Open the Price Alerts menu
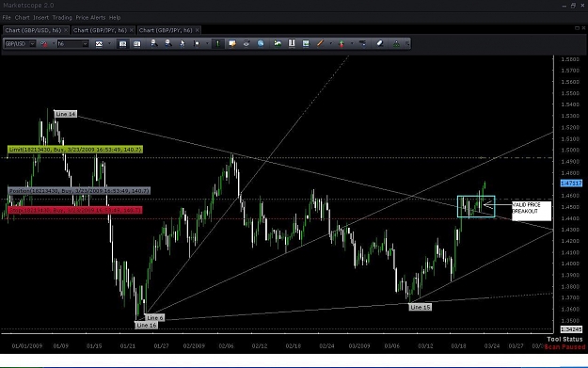Viewport: 588px width, 368px height. (x=90, y=18)
